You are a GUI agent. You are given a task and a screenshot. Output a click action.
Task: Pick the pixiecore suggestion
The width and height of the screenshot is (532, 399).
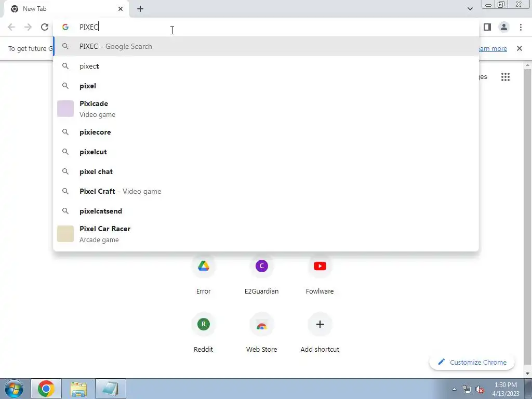[266, 132]
